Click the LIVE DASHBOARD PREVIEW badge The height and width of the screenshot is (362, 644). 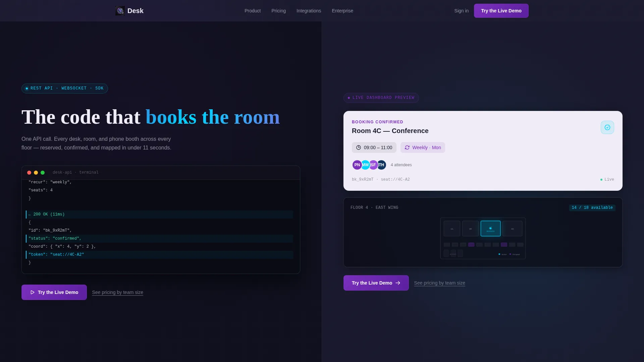(381, 98)
